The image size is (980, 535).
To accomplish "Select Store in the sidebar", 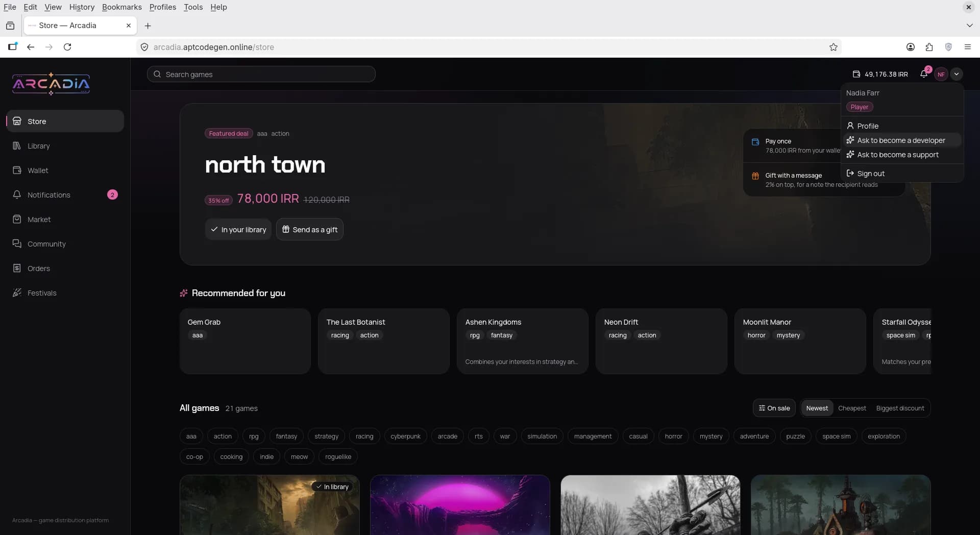I will pos(65,121).
